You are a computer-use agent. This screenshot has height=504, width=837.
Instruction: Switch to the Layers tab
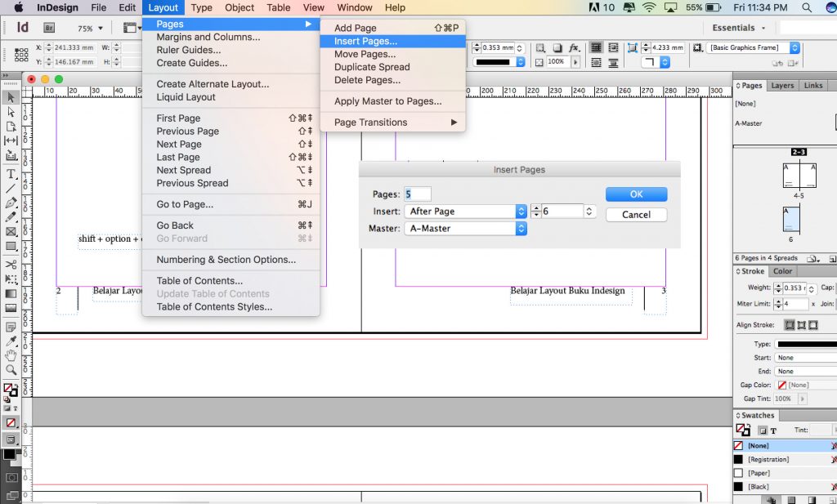tap(782, 85)
